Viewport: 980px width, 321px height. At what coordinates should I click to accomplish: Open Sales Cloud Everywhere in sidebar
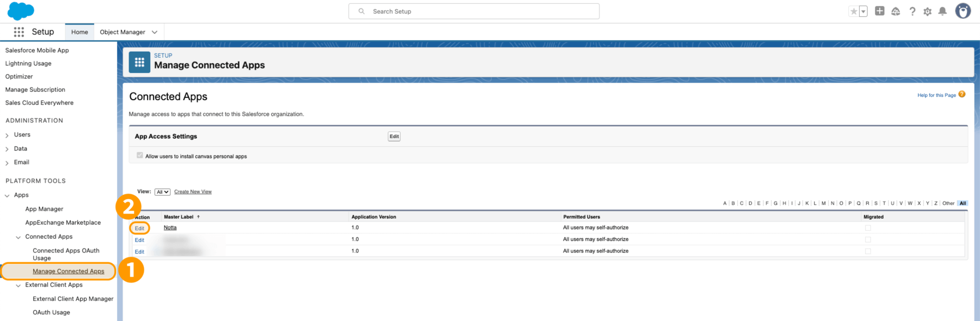(x=39, y=102)
